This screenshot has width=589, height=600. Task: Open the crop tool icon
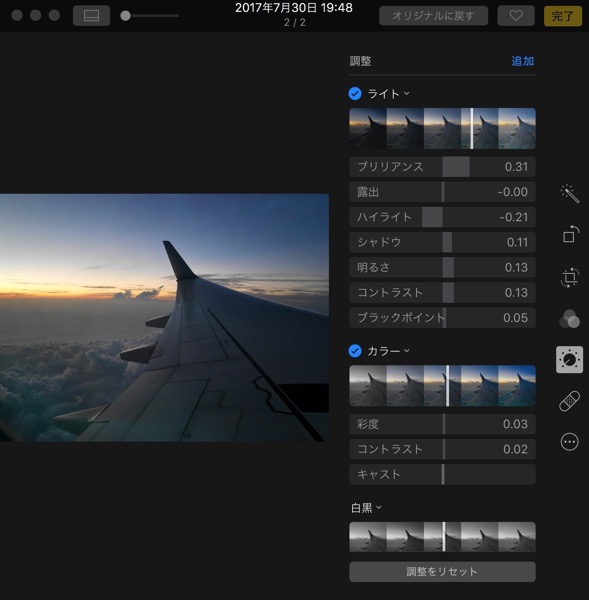pyautogui.click(x=569, y=277)
